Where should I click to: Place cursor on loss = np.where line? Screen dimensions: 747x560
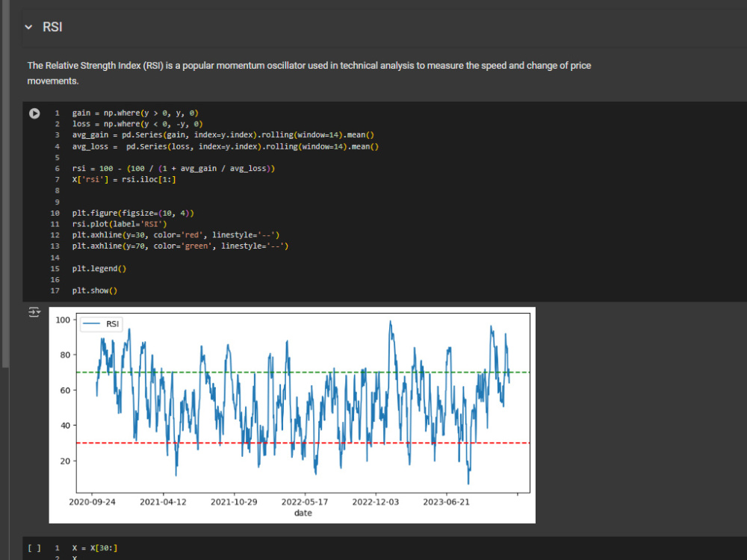(137, 124)
